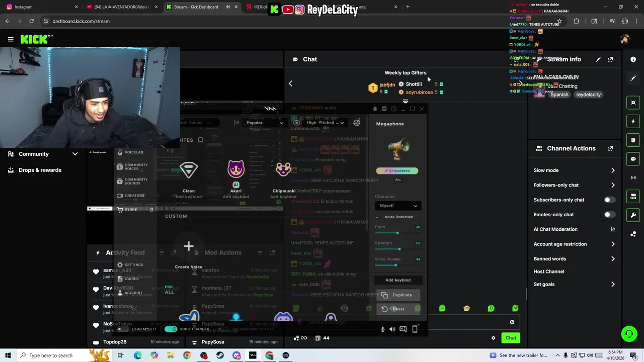Screen dimensions: 644x362
Task: Pop out the Channel Actions panel
Action: [x=610, y=149]
